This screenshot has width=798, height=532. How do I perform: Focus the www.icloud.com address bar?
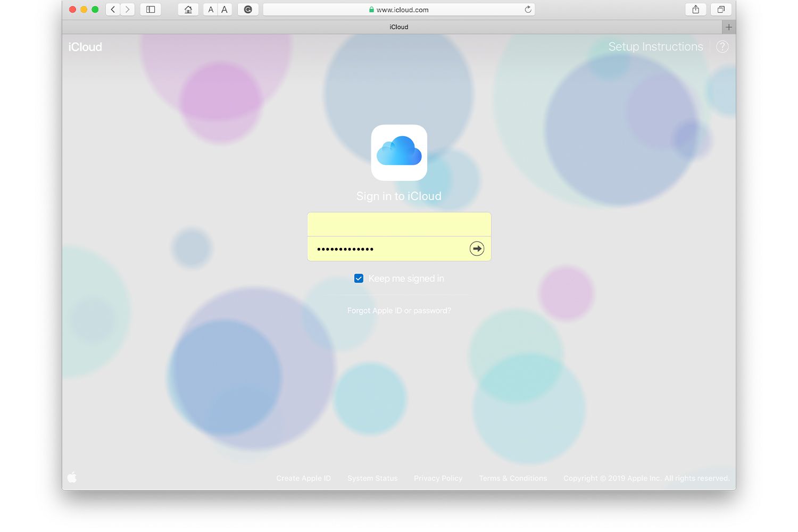(x=399, y=10)
